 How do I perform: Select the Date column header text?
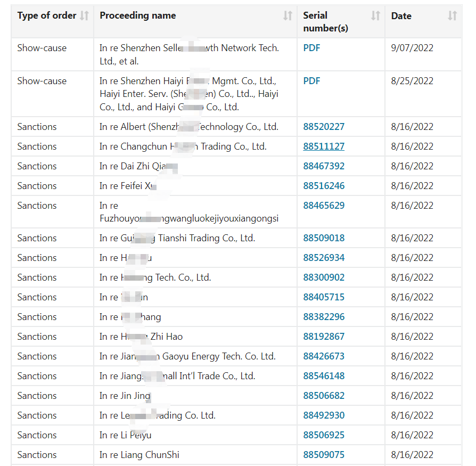(x=401, y=16)
